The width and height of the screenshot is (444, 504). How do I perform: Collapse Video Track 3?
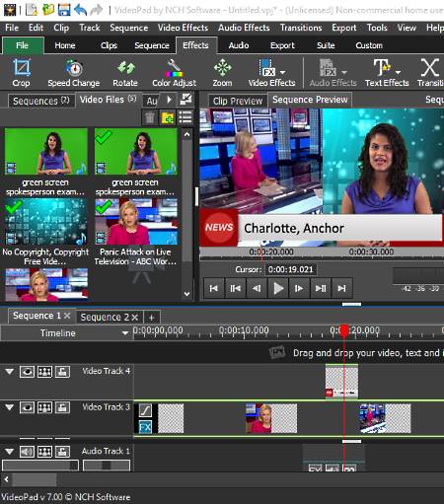coord(10,407)
